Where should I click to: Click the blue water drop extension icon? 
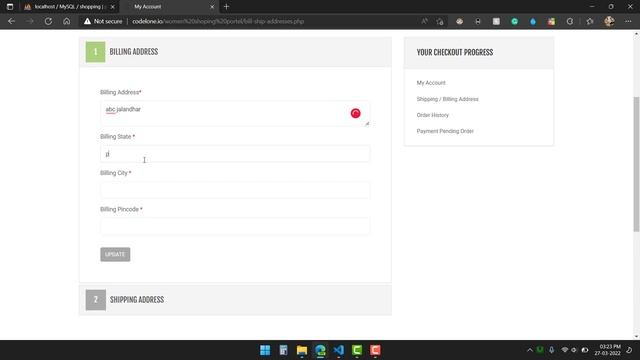point(533,21)
